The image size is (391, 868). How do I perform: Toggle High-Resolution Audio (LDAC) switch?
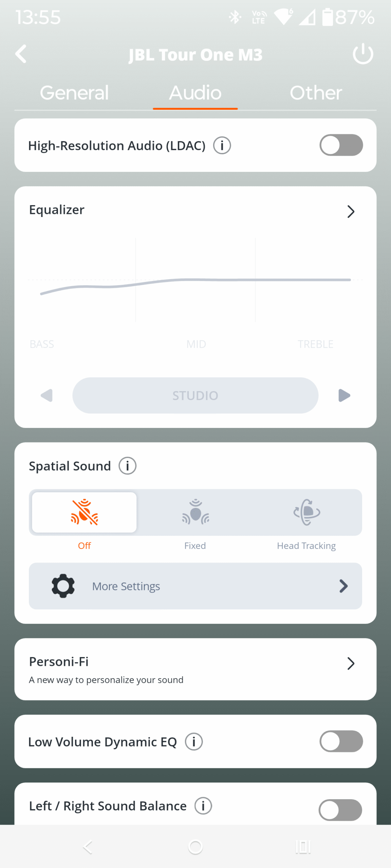point(341,145)
